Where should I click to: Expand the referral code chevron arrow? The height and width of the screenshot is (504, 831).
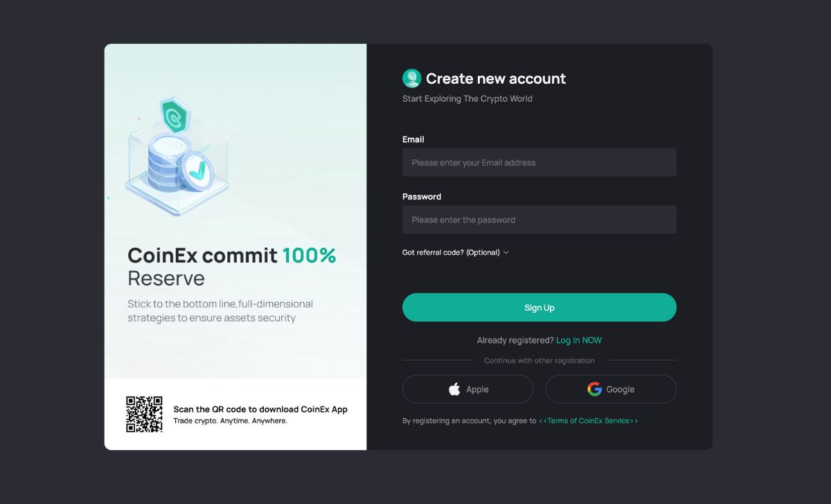(x=506, y=253)
